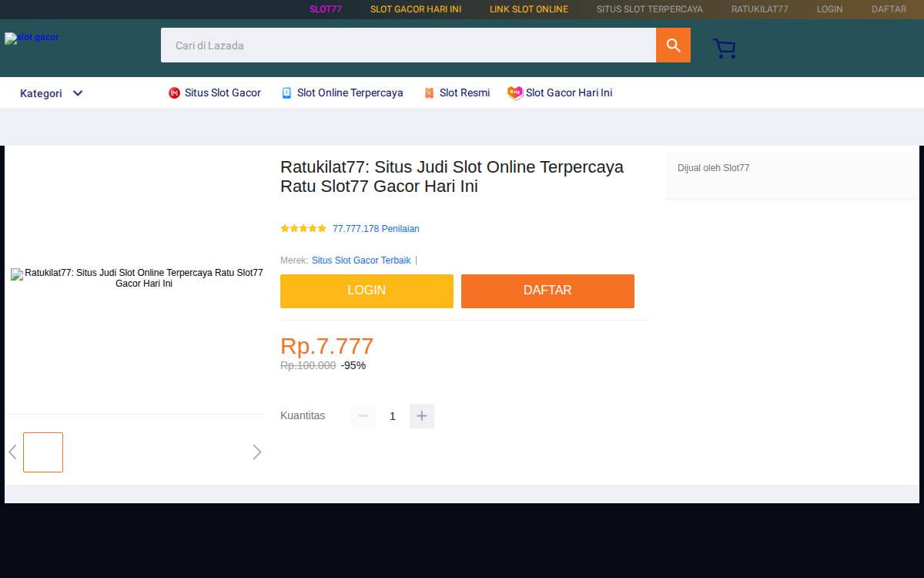Image resolution: width=924 pixels, height=578 pixels.
Task: Open the Situs Slot Gacor Terbaik brand link
Action: [x=361, y=260]
